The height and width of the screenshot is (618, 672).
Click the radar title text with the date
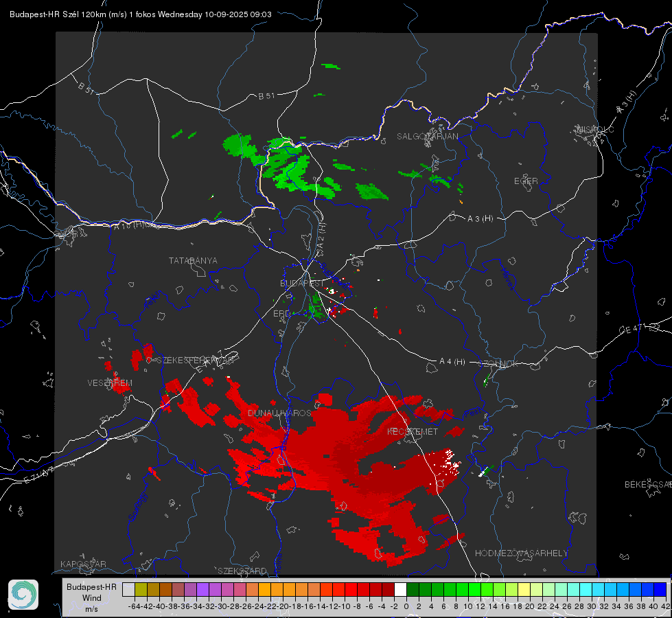click(x=141, y=14)
